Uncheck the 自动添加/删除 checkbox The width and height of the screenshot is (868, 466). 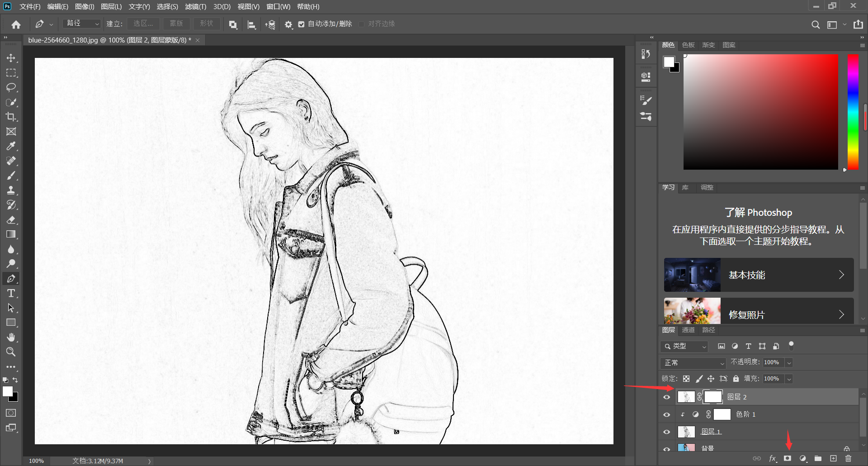pyautogui.click(x=302, y=24)
